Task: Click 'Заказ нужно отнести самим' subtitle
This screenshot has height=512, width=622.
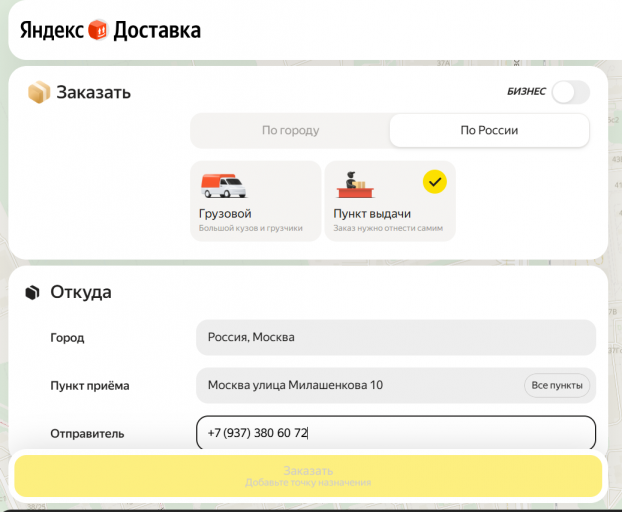Action: pos(388,228)
